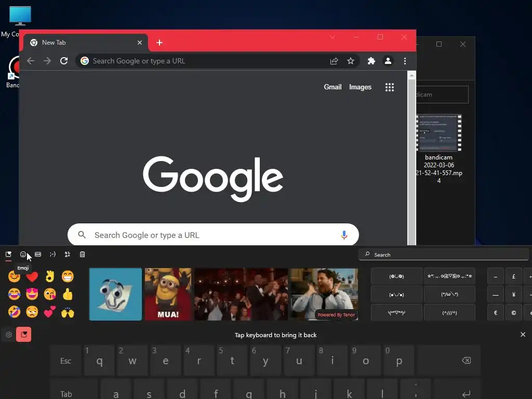Viewport: 532px width, 399px height.
Task: Tap the Esc key on touch keyboard
Action: 65,361
